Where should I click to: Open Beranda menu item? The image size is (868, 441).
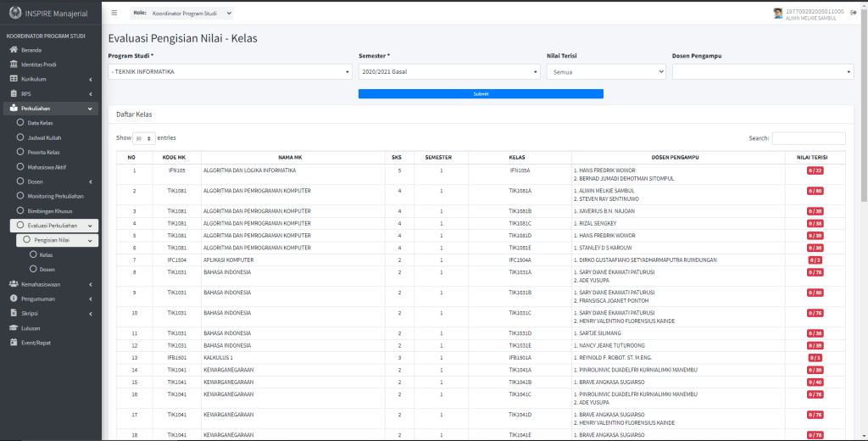51,50
